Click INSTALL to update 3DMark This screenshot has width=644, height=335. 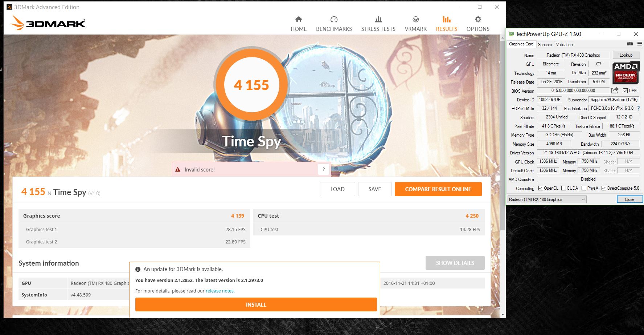click(x=256, y=305)
